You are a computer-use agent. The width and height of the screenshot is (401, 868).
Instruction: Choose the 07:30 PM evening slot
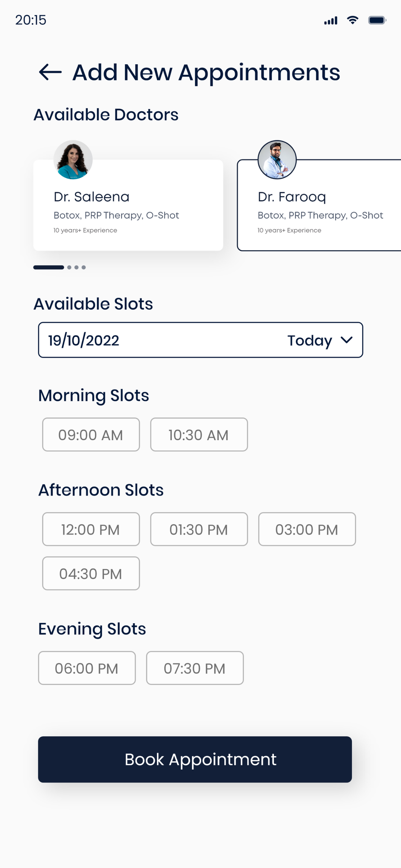(x=195, y=668)
